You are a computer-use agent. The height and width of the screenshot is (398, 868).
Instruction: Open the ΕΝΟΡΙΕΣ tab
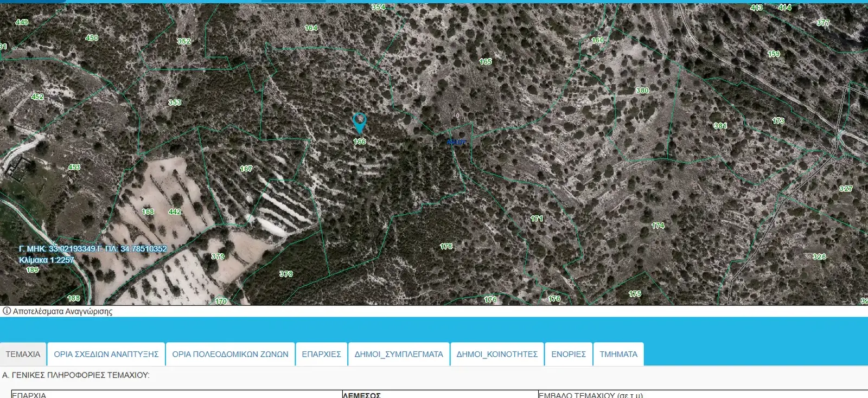point(569,354)
